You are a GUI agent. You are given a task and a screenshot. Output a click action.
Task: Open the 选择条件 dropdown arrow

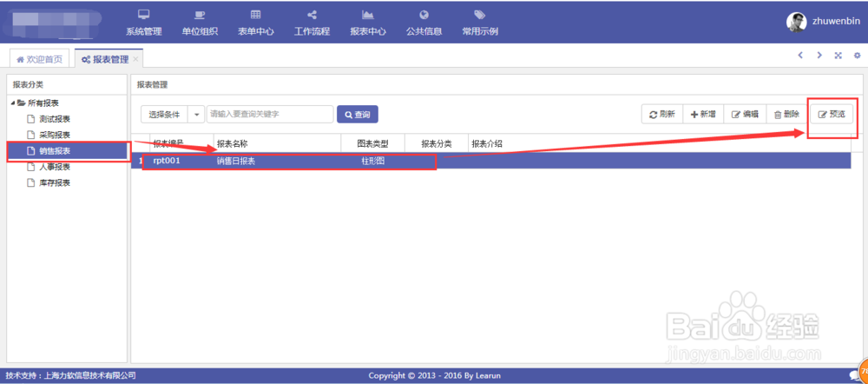click(x=196, y=114)
